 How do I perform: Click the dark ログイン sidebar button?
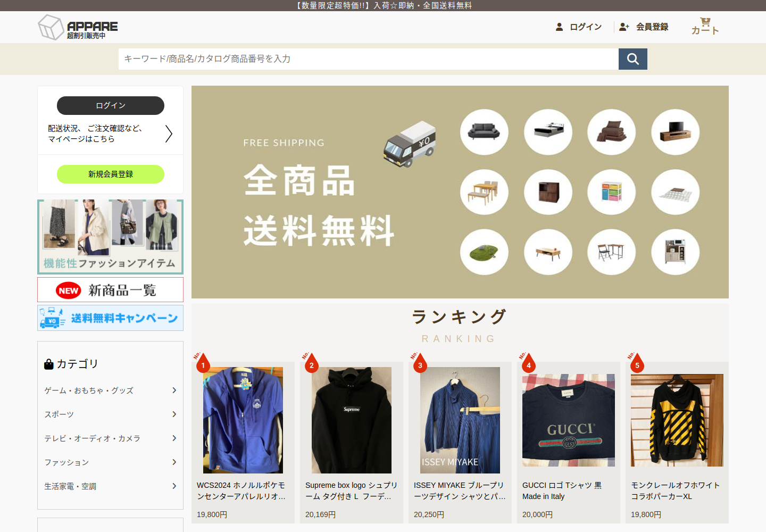coord(111,105)
